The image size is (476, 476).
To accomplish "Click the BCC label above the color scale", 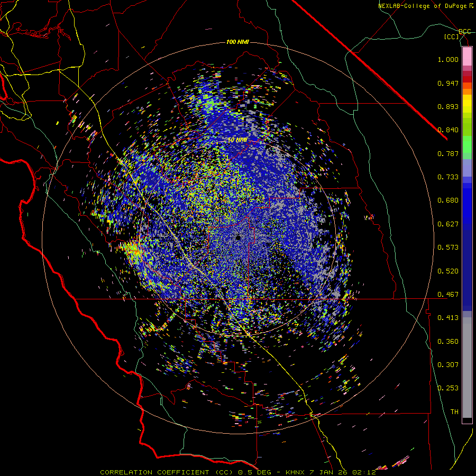I will (464, 32).
